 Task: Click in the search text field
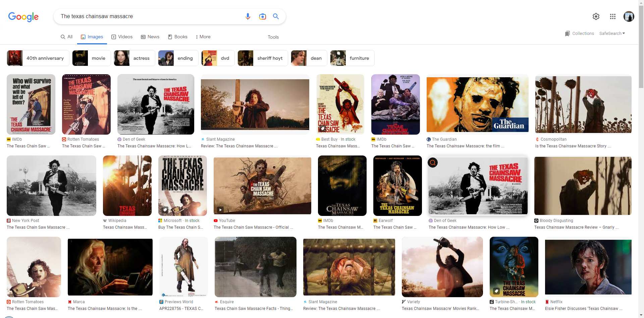pyautogui.click(x=148, y=16)
